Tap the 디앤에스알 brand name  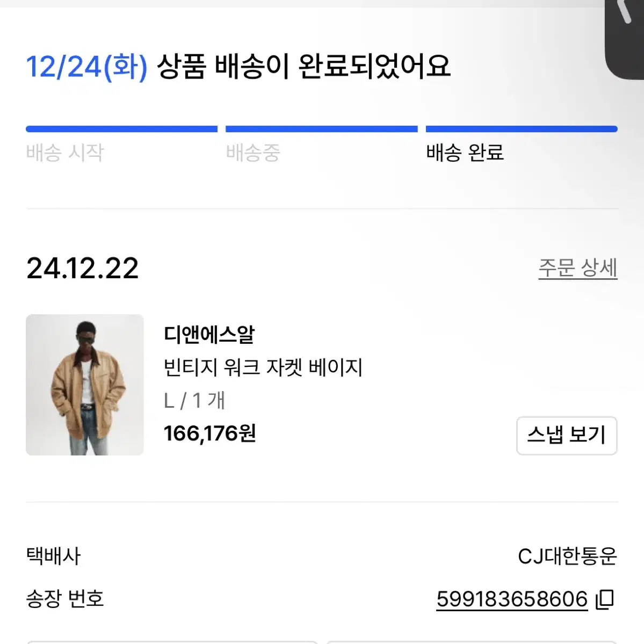[x=209, y=334]
